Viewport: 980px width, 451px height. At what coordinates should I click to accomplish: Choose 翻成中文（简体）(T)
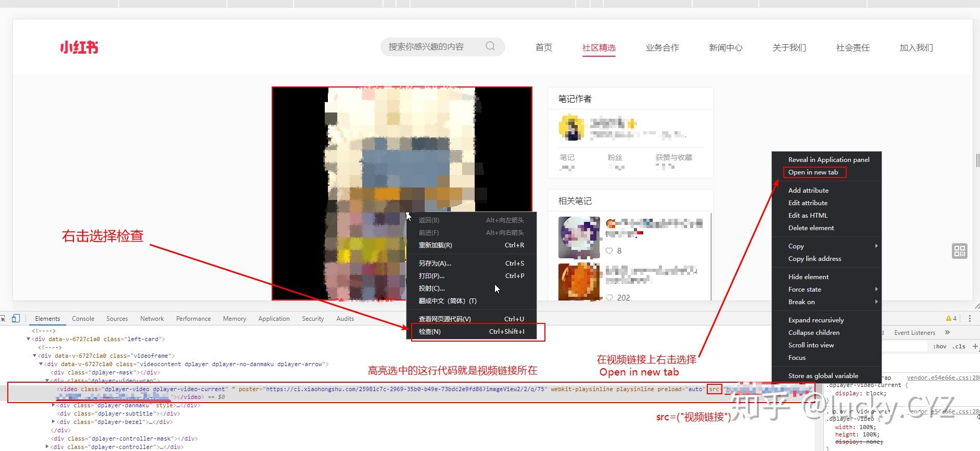472,301
